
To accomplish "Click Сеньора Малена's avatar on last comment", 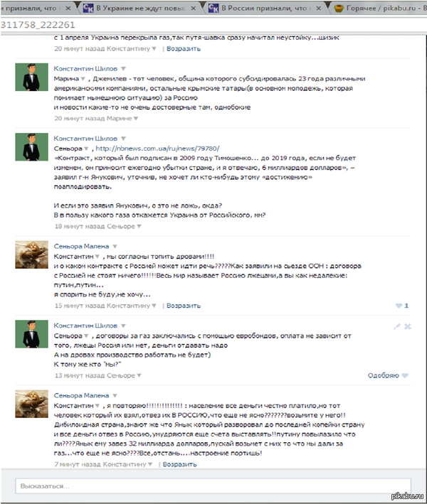I will tap(31, 404).
